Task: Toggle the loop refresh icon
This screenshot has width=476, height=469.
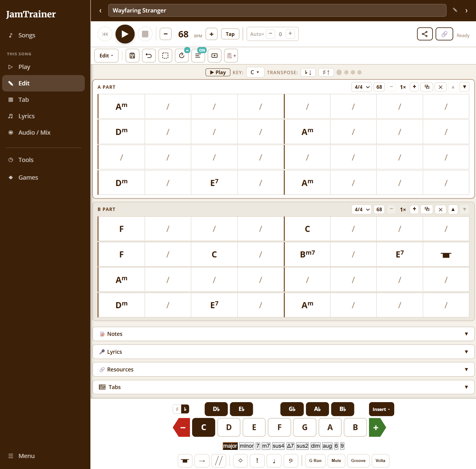Action: [x=181, y=56]
